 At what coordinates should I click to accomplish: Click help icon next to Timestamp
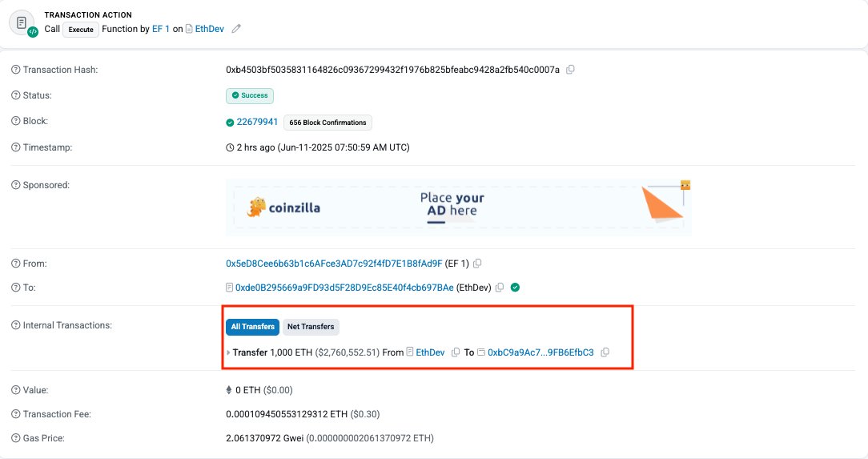click(15, 147)
